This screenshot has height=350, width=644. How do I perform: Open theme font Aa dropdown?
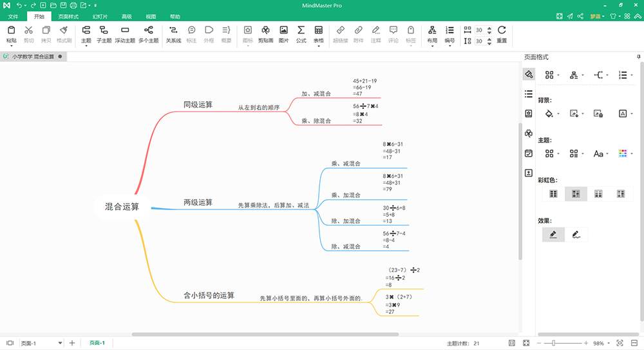[x=607, y=154]
